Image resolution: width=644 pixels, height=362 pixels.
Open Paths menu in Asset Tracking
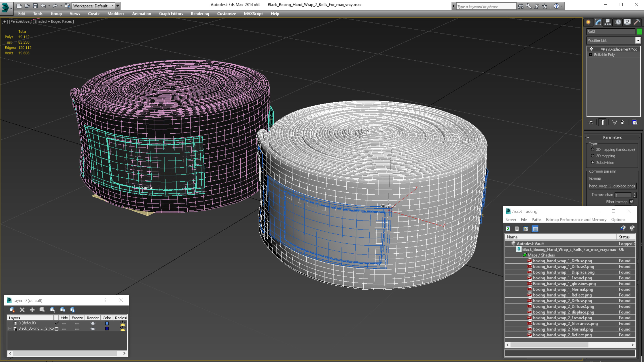[x=536, y=220]
